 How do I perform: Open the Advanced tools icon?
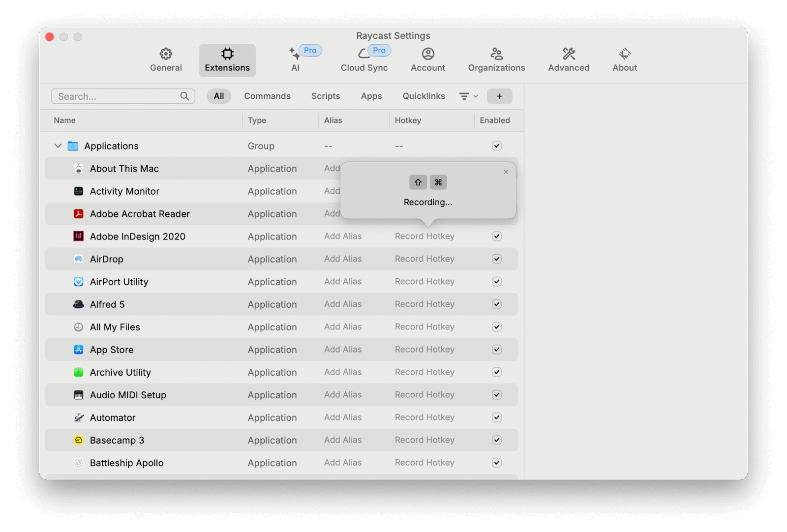(569, 54)
